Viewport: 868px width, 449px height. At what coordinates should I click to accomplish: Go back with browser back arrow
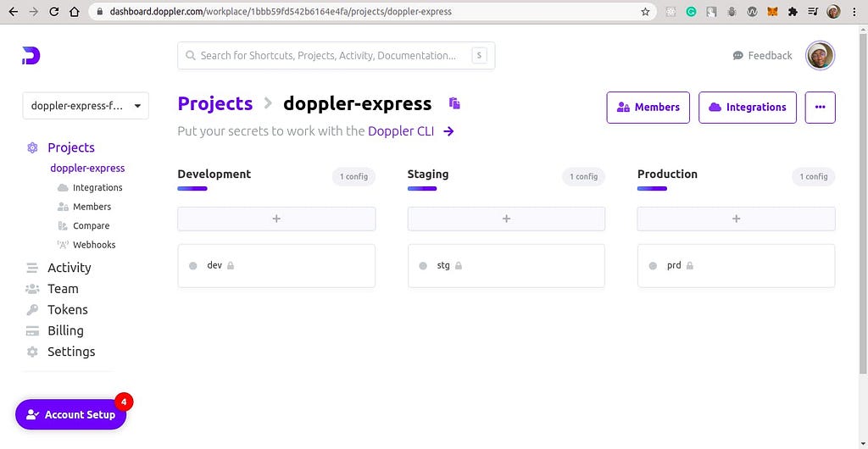tap(13, 12)
